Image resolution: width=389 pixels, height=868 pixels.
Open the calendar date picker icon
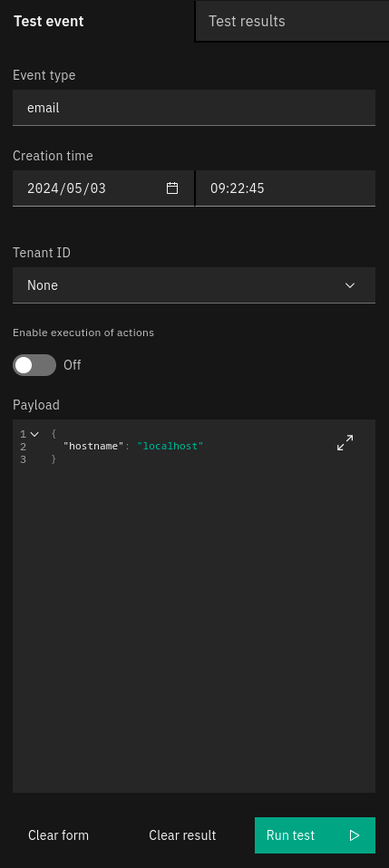click(x=172, y=188)
